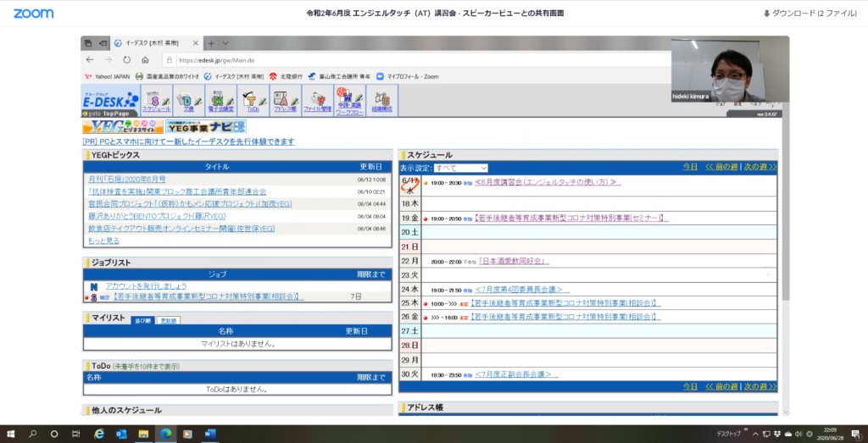
Task: Open the 文書 documents module icon
Action: coord(188,100)
